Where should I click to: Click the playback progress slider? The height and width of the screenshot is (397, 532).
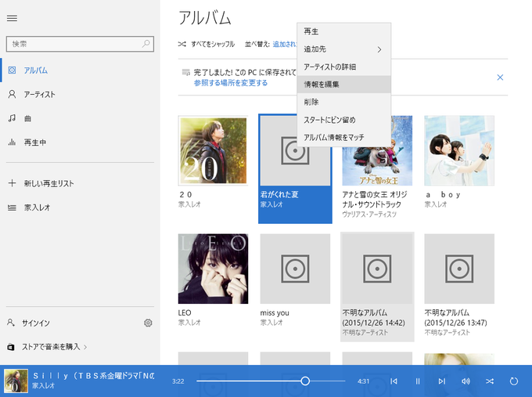271,381
